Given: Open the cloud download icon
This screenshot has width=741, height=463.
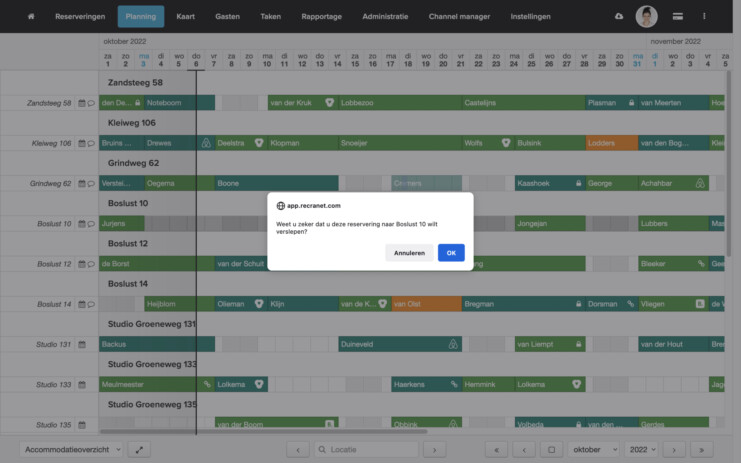Looking at the screenshot, I should pos(618,17).
